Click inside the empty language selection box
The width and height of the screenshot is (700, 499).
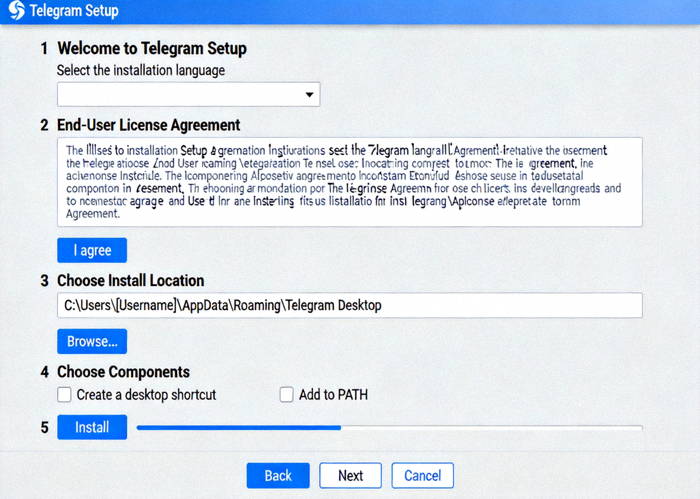pos(180,95)
